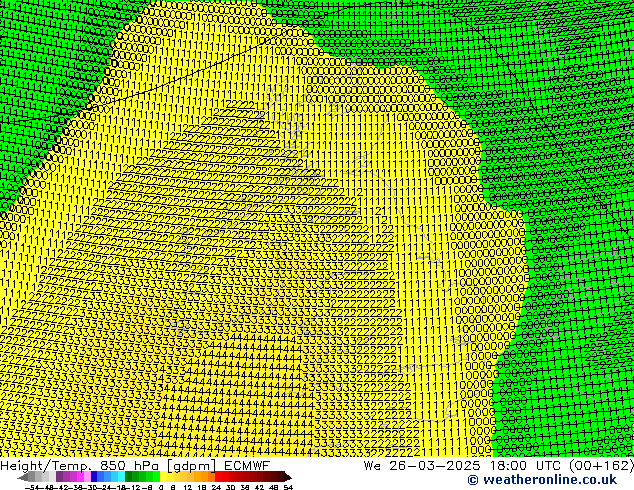
Task: Select the darkest green swatch in temperature legend
Action: 129,477
